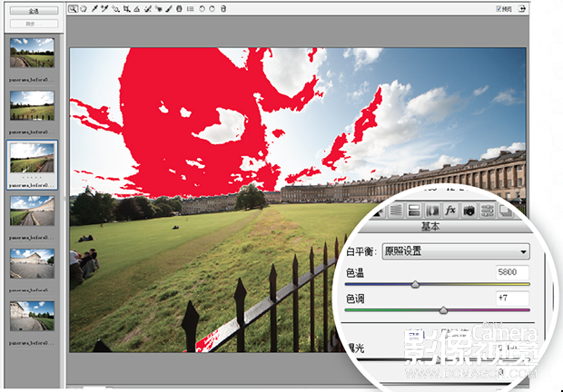Choose the Spot Removal tool
This screenshot has height=392, width=563.
pyautogui.click(x=148, y=8)
